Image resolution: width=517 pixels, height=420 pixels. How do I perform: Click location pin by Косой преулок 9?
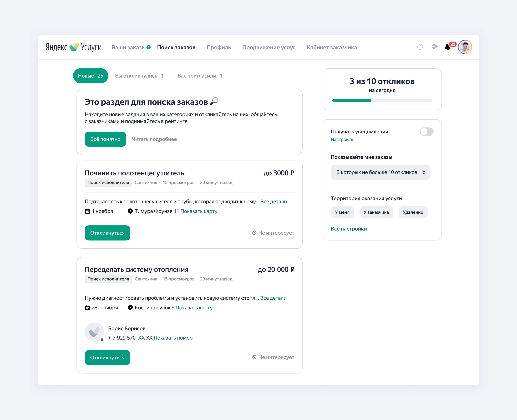[130, 308]
